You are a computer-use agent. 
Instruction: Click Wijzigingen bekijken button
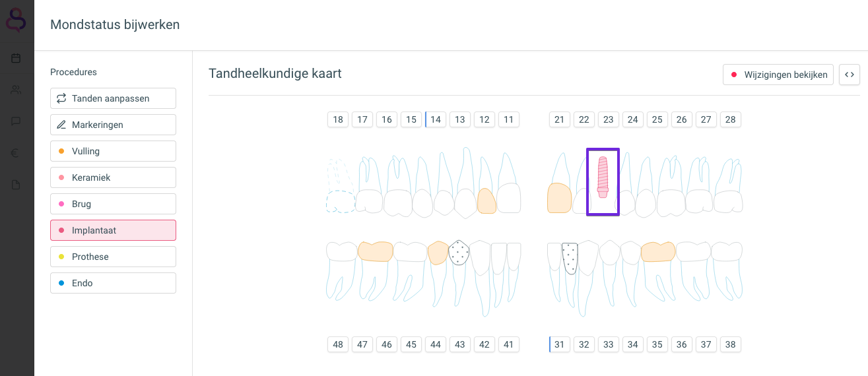coord(778,75)
